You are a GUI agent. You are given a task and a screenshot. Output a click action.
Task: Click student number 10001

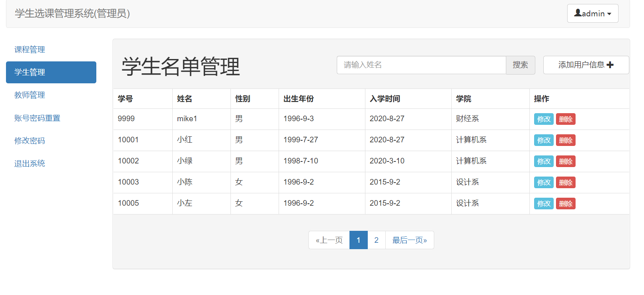click(128, 140)
